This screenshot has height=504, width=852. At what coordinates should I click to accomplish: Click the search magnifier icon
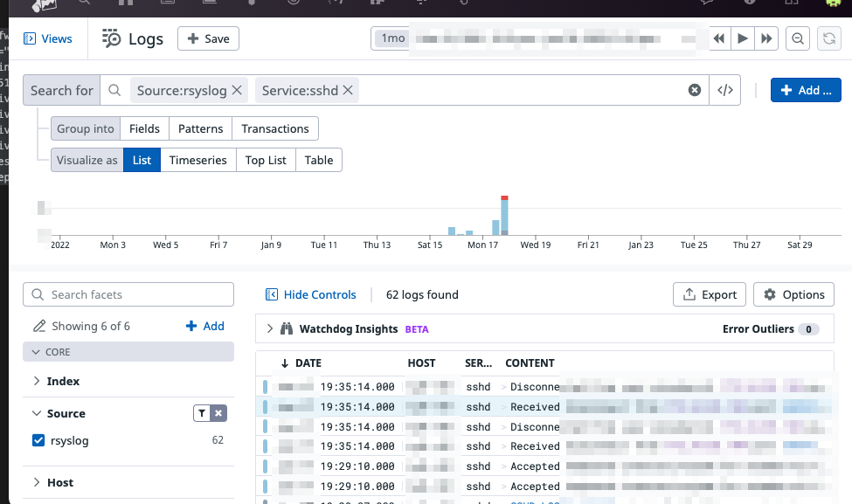pyautogui.click(x=114, y=90)
